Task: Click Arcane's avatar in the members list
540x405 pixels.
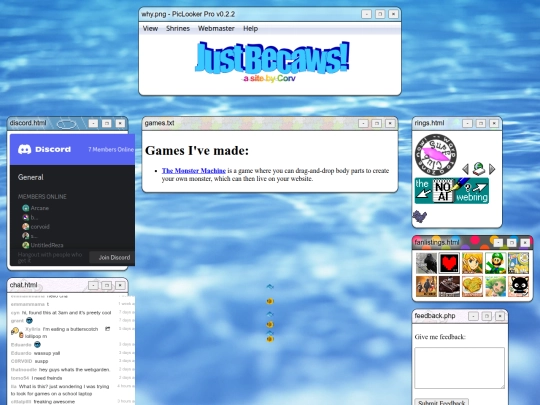Action: (x=25, y=208)
